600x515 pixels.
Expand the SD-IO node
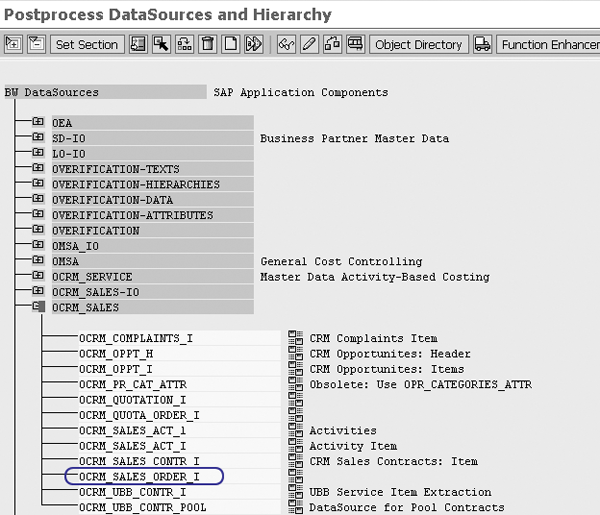(38, 137)
